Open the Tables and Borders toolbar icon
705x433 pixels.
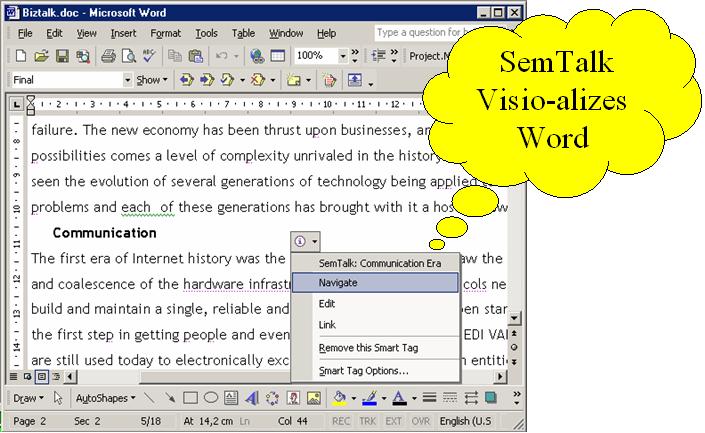pyautogui.click(x=277, y=56)
